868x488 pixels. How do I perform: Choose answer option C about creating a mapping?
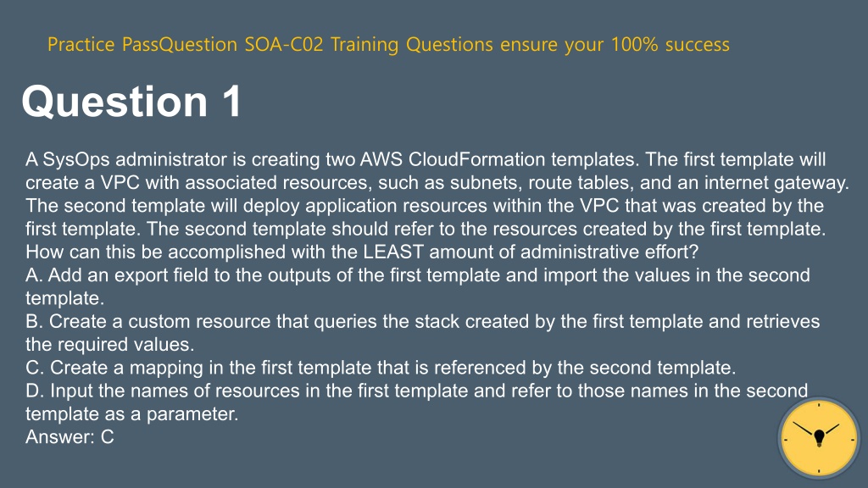tap(381, 368)
